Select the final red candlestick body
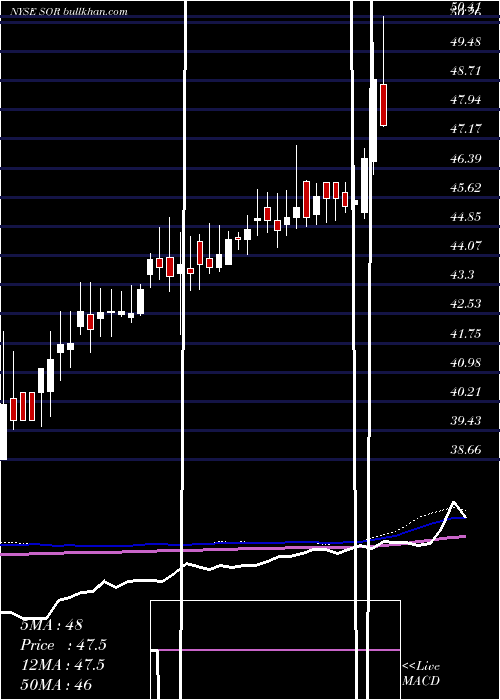The width and height of the screenshot is (500, 700). [383, 105]
